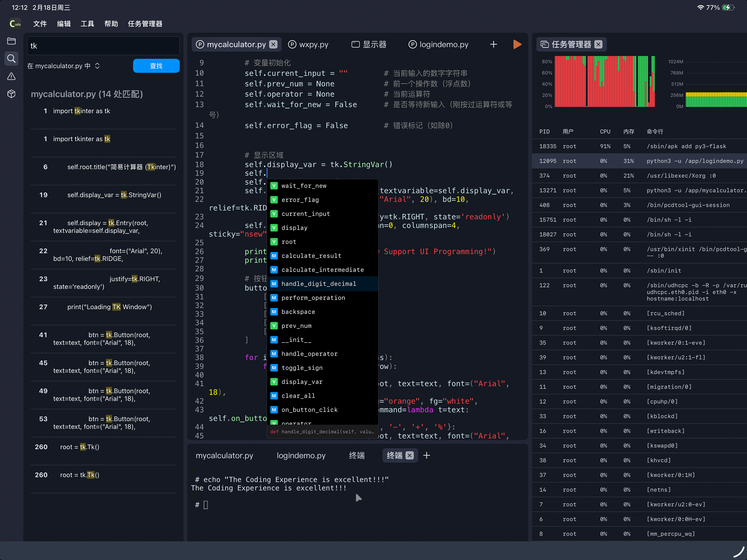747x560 pixels.
Task: Select process 18335 /sbin/apk add py3-flask
Action: (640, 146)
